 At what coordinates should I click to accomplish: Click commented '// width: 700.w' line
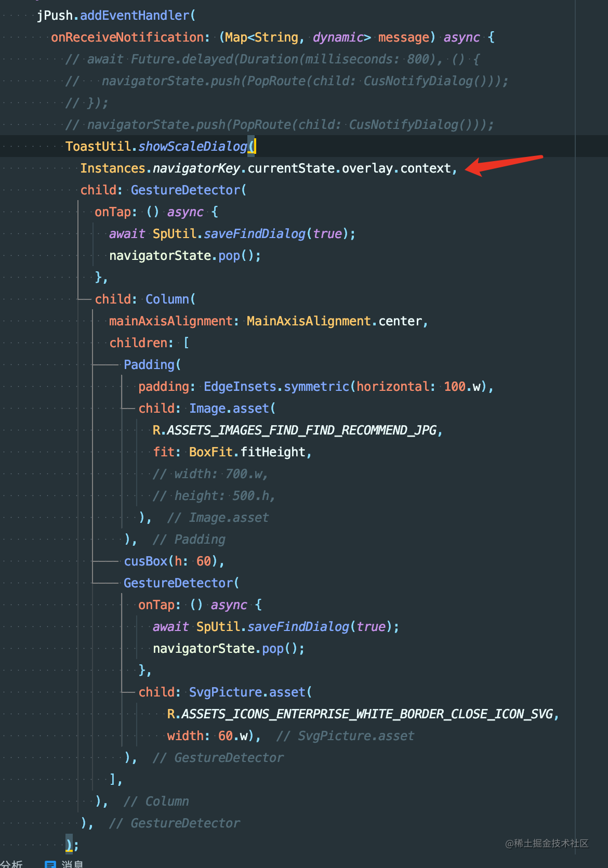tap(210, 474)
